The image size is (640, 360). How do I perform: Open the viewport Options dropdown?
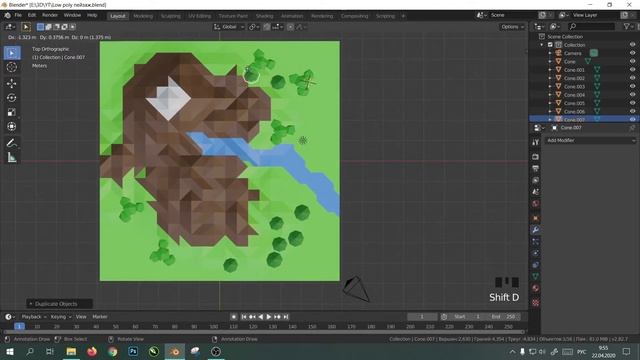(x=512, y=27)
